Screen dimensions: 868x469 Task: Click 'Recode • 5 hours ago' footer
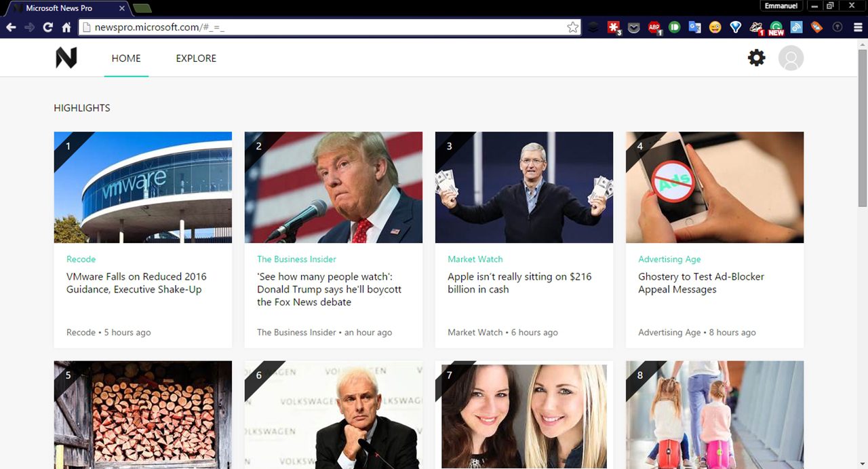pos(108,333)
